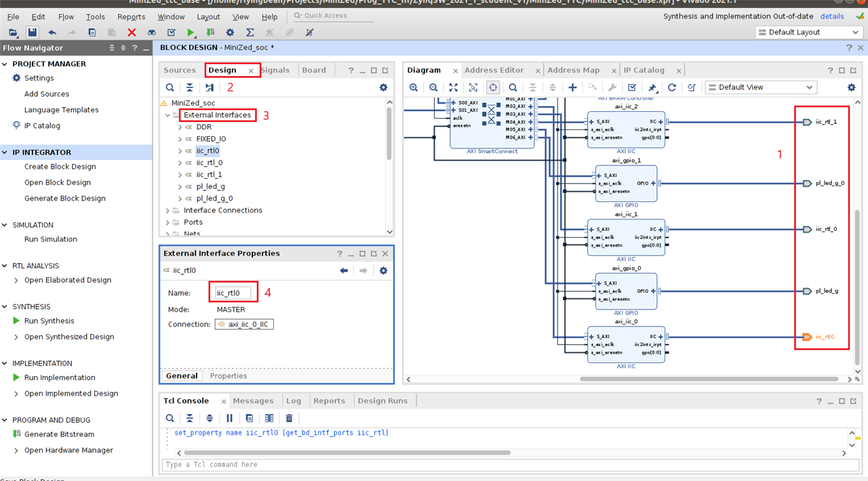Search within the Design panel
This screenshot has height=481, width=868.
pos(170,87)
